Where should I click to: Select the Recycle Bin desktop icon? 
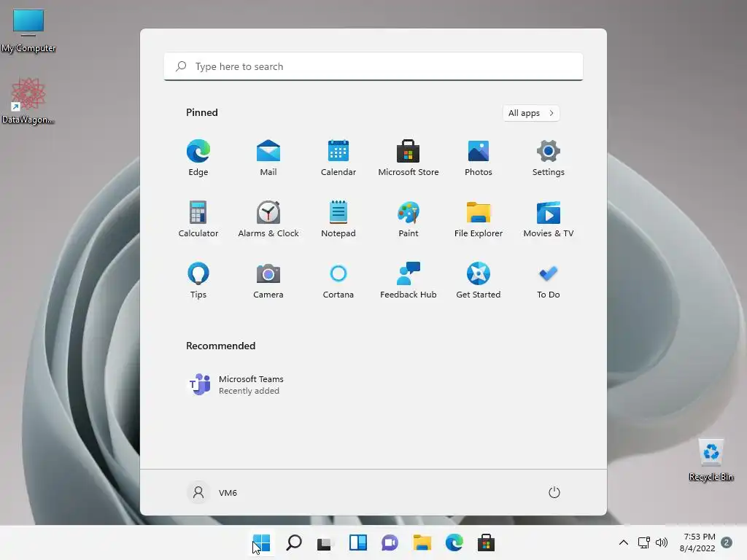(x=711, y=460)
